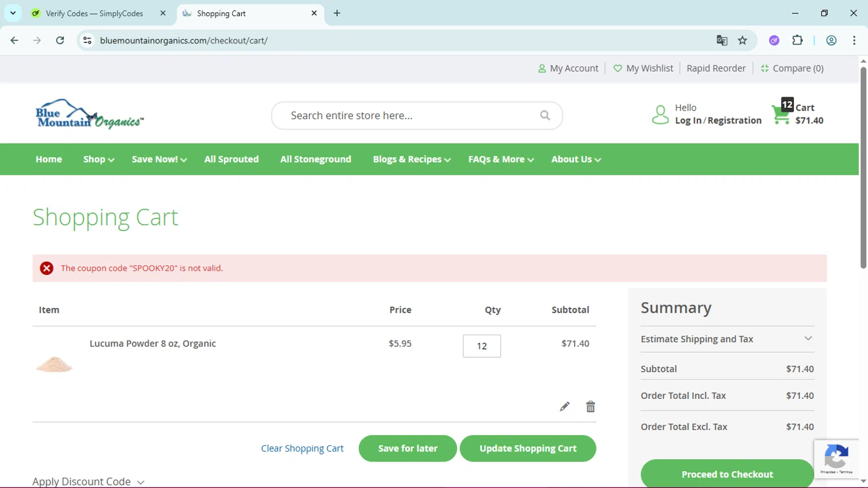Click the page vertical scrollbar
The height and width of the screenshot is (488, 868).
click(x=863, y=168)
